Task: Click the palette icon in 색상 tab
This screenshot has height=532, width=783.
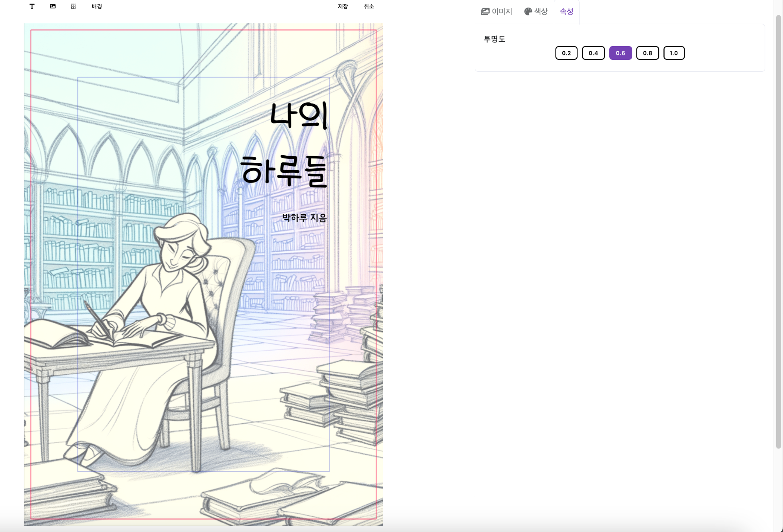Action: (528, 12)
